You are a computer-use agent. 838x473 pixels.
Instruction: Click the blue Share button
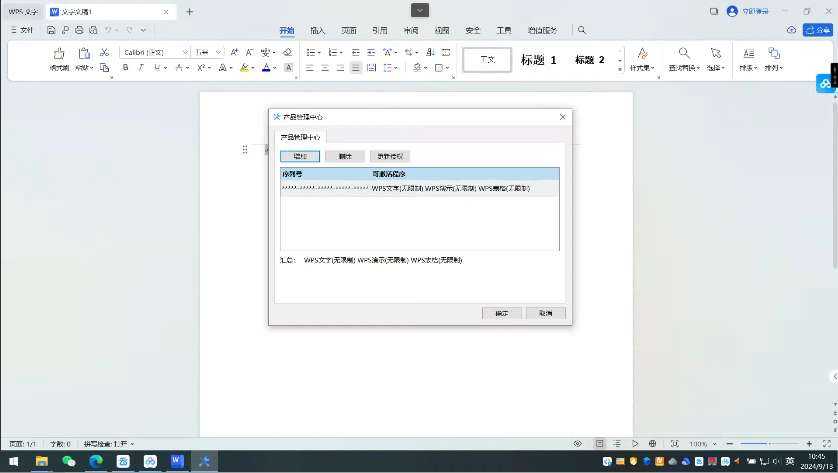817,30
